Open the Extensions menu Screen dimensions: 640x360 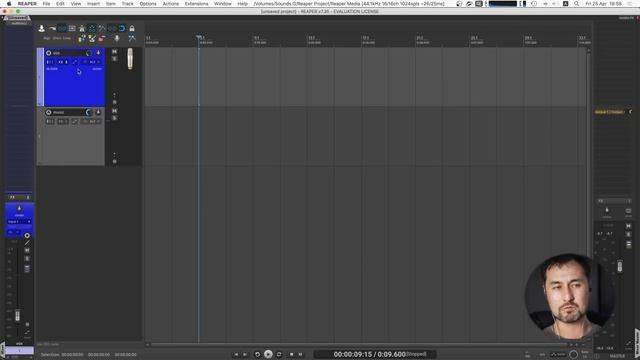tap(196, 4)
